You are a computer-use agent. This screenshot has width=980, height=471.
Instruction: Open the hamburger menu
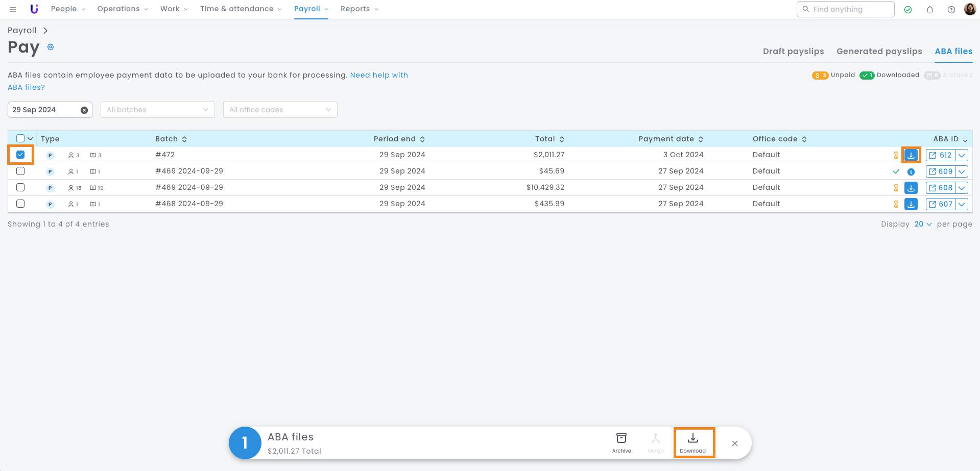(13, 9)
